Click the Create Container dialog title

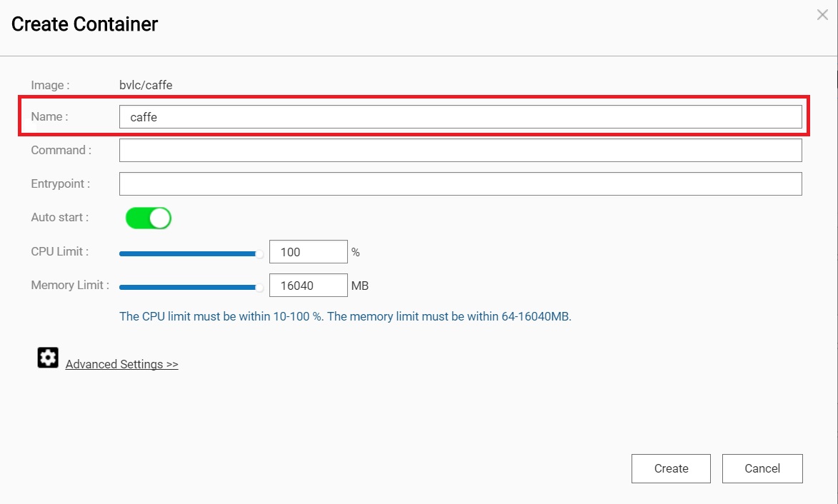click(84, 24)
